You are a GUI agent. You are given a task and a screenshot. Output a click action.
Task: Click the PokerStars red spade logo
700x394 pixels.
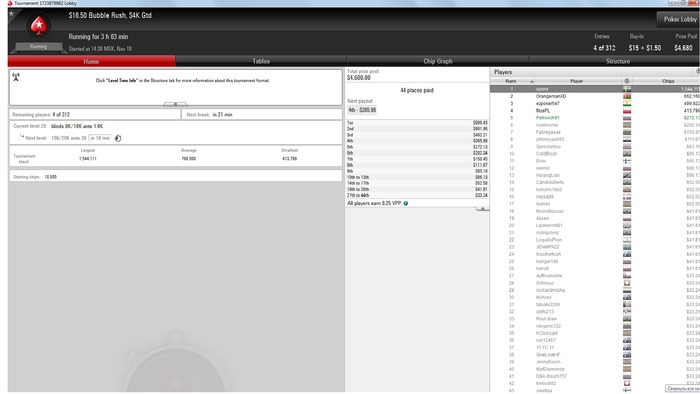(39, 25)
